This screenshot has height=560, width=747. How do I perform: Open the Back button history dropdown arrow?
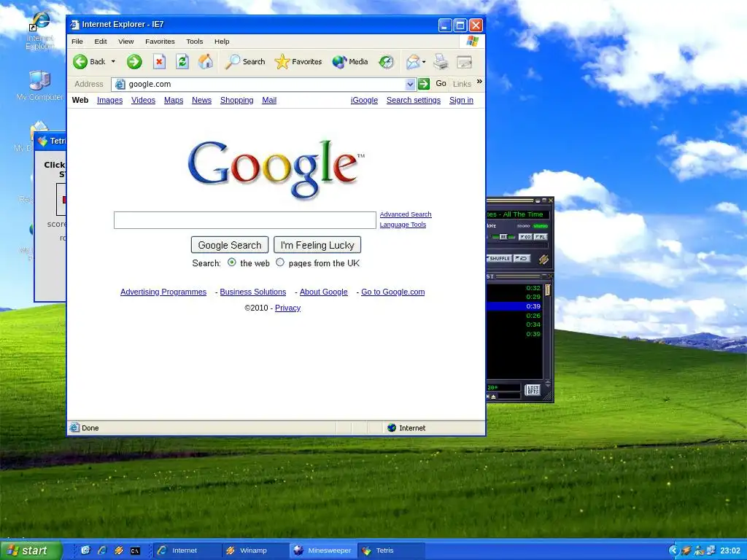113,61
